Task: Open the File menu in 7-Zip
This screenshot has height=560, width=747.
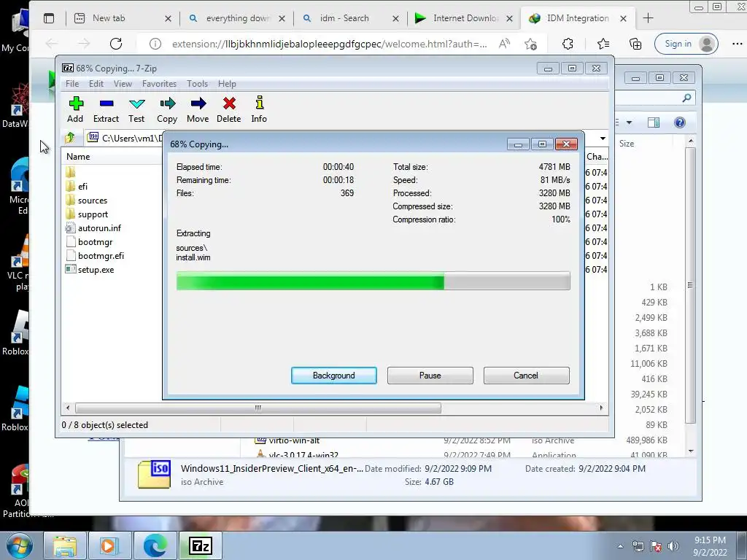Action: pyautogui.click(x=72, y=84)
